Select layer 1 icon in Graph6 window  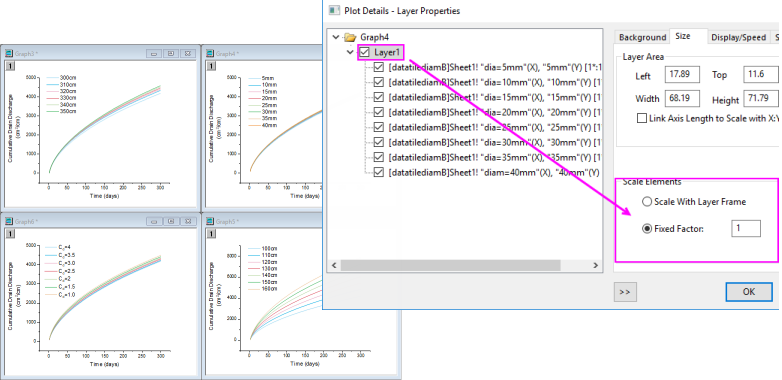coord(9,233)
